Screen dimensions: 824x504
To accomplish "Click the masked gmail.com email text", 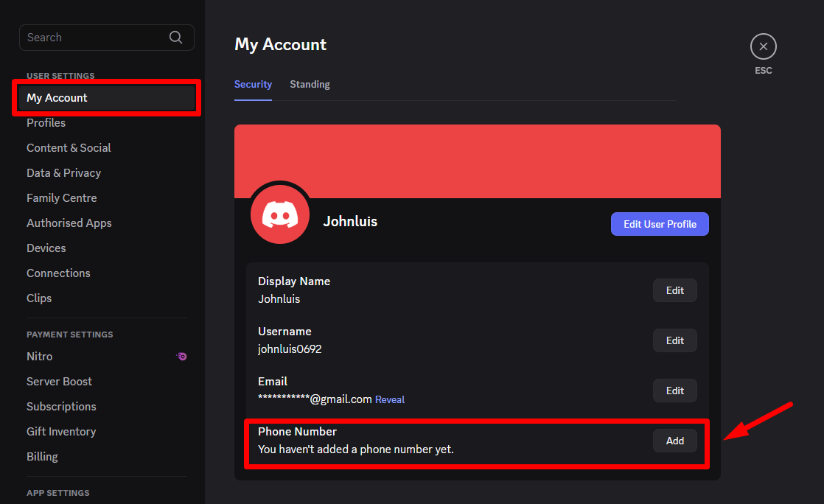I will (x=315, y=399).
